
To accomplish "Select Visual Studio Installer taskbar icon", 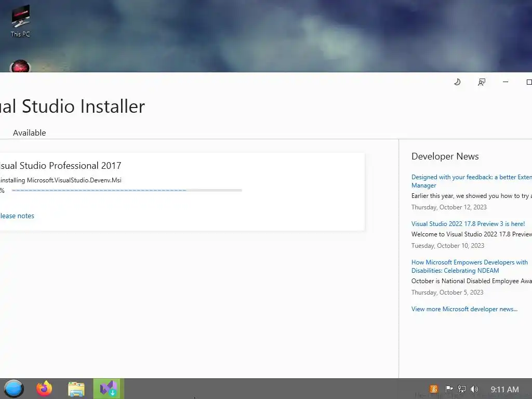I will click(x=109, y=389).
